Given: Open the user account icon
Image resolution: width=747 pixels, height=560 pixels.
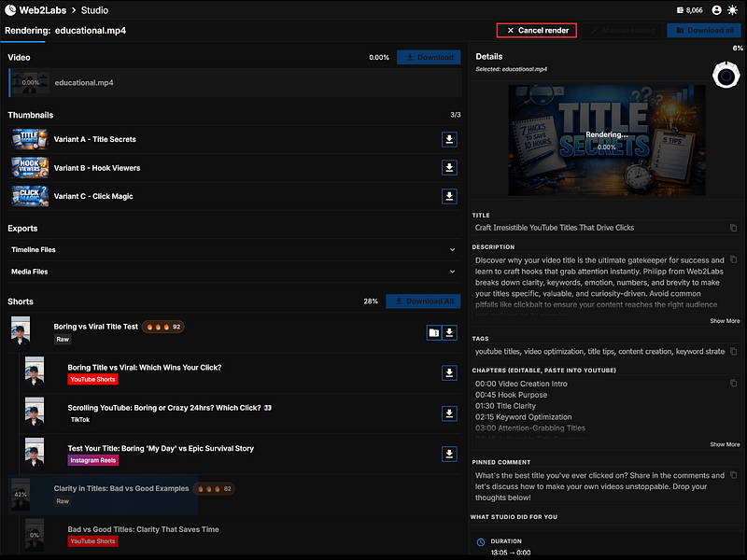Looking at the screenshot, I should pyautogui.click(x=716, y=10).
